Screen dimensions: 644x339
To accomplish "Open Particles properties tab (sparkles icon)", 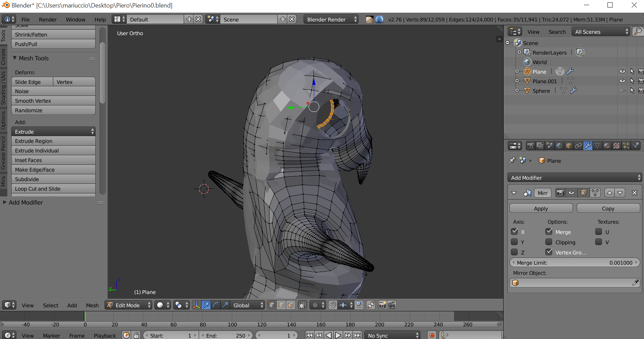I will pos(626,146).
